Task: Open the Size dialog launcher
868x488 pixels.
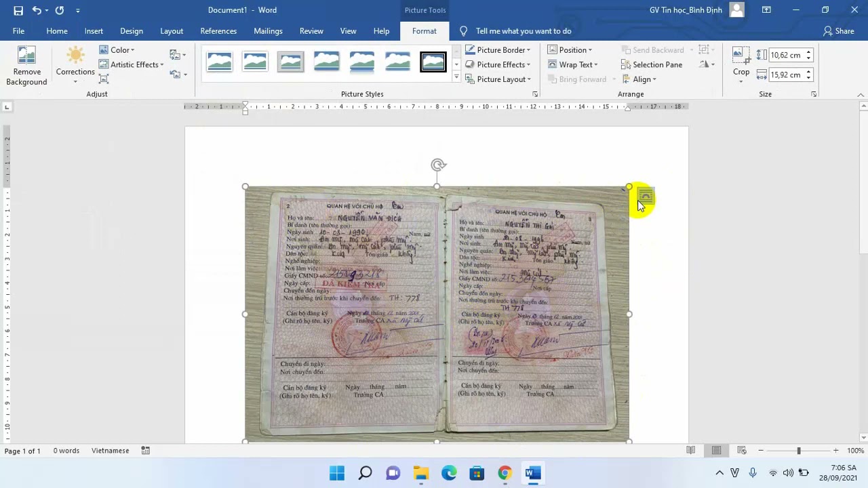Action: tap(814, 94)
